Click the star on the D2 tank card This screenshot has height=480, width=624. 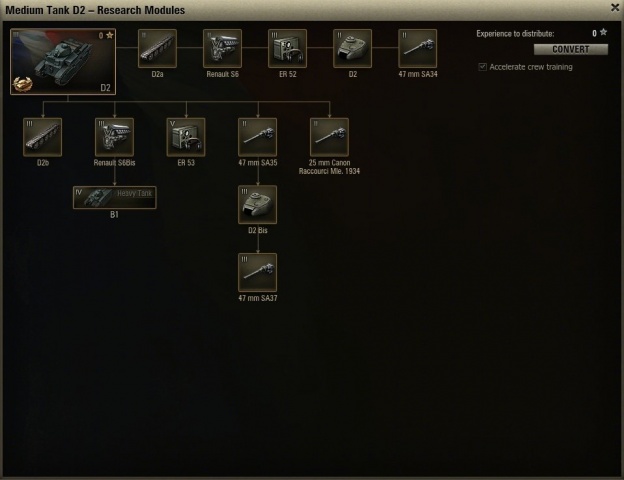(x=109, y=35)
